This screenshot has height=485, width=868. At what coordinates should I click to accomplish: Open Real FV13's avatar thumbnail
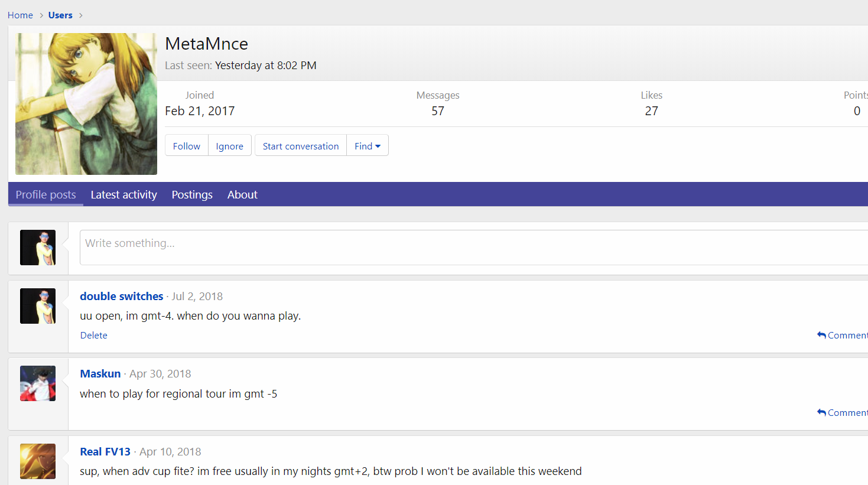point(38,461)
